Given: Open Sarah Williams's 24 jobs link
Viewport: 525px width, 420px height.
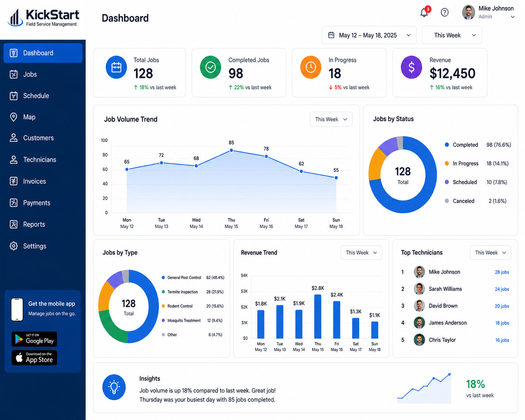Looking at the screenshot, I should (502, 289).
